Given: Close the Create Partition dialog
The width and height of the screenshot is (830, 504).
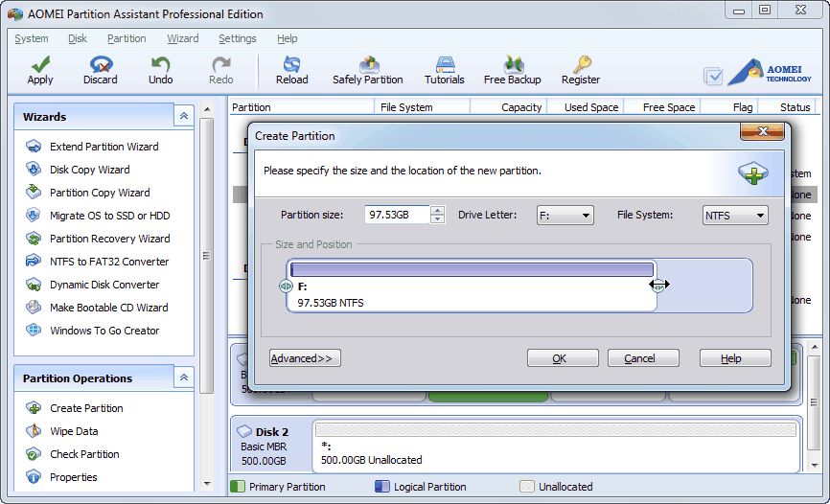Looking at the screenshot, I should click(762, 131).
